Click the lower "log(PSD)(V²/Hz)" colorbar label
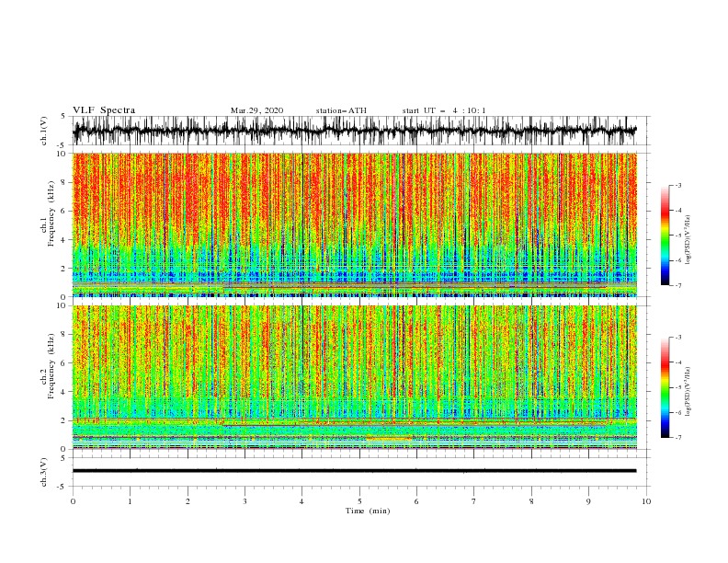The height and width of the screenshot is (563, 728). click(688, 393)
